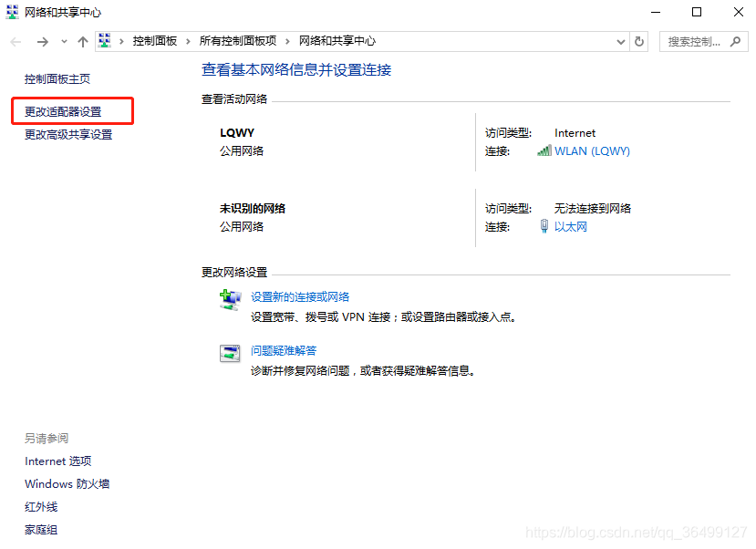Expand the chevron after 所有控制面板项 breadcrumb
The image size is (756, 549).
(287, 41)
